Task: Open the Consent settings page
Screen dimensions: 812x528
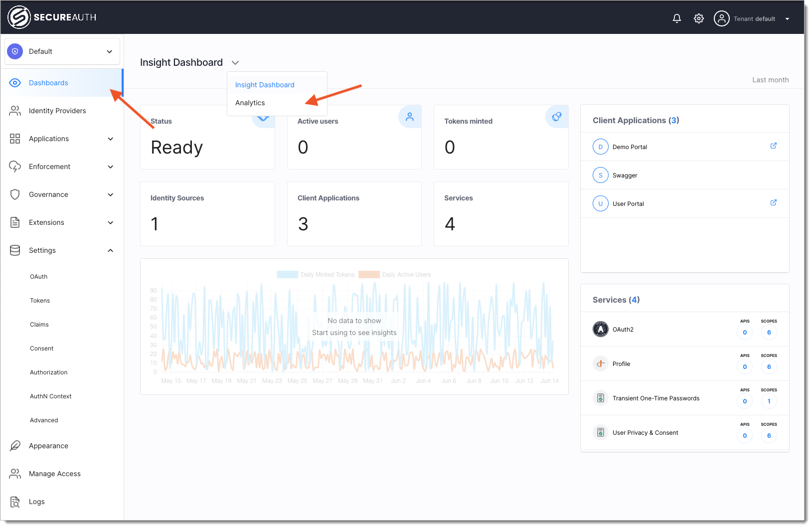Action: tap(42, 349)
